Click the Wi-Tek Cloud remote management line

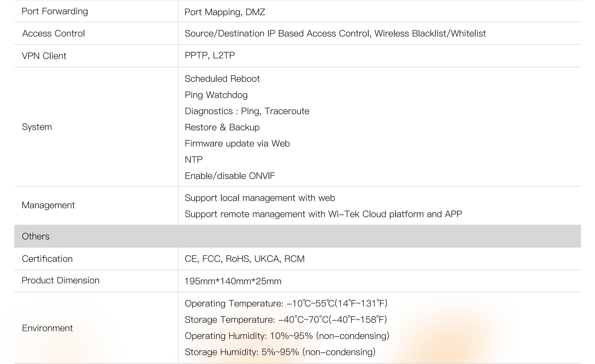point(323,214)
